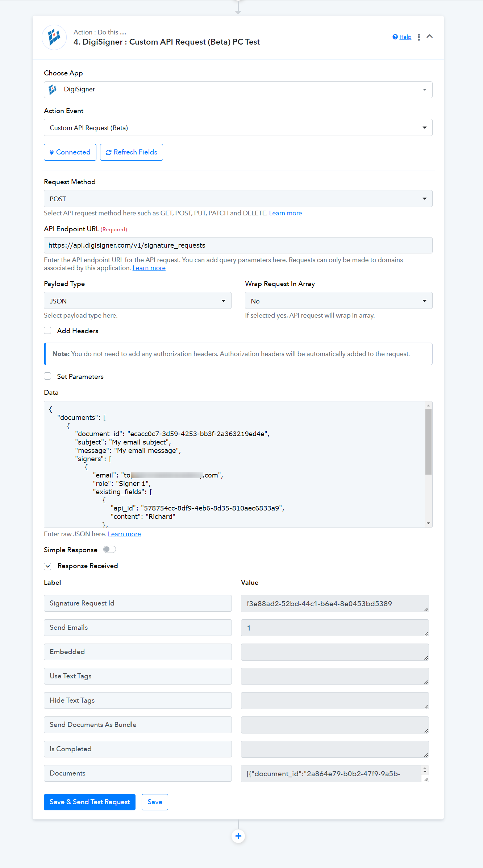Click the scroll-down arrow in Data box
Viewport: 483px width, 868px height.
coord(428,523)
